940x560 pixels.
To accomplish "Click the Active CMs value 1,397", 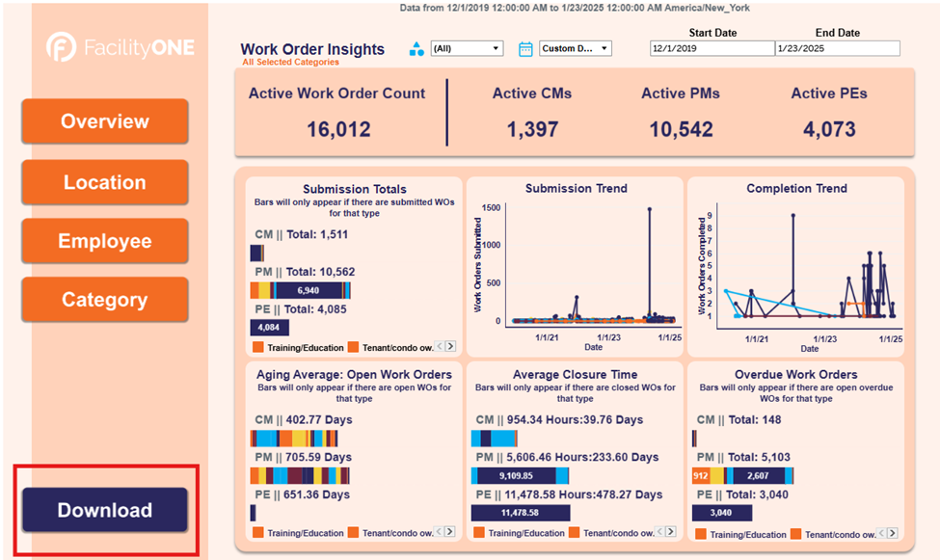I will click(x=532, y=129).
